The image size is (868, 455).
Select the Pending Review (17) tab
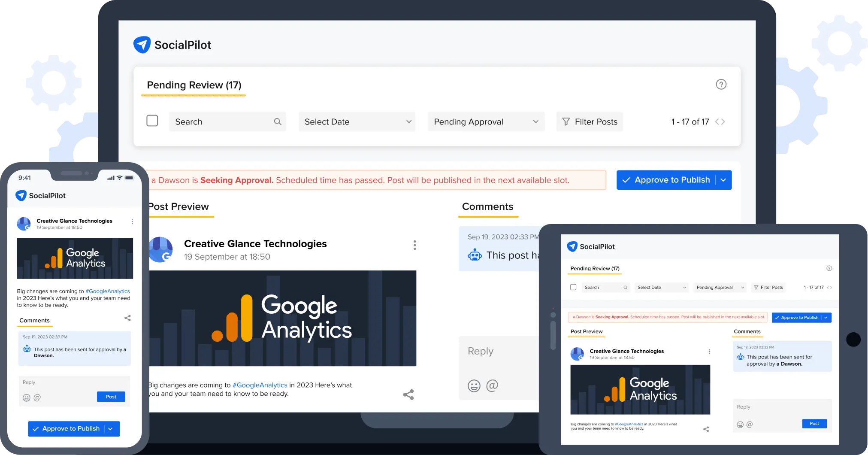(194, 85)
